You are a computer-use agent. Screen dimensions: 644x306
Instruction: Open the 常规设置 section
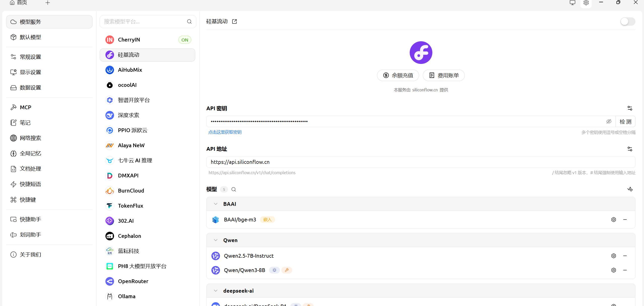tap(49, 57)
